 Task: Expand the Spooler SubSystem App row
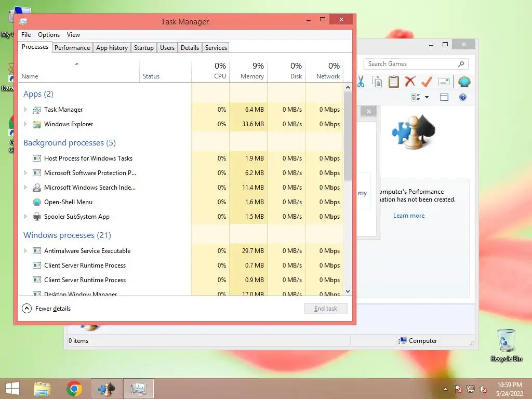25,217
